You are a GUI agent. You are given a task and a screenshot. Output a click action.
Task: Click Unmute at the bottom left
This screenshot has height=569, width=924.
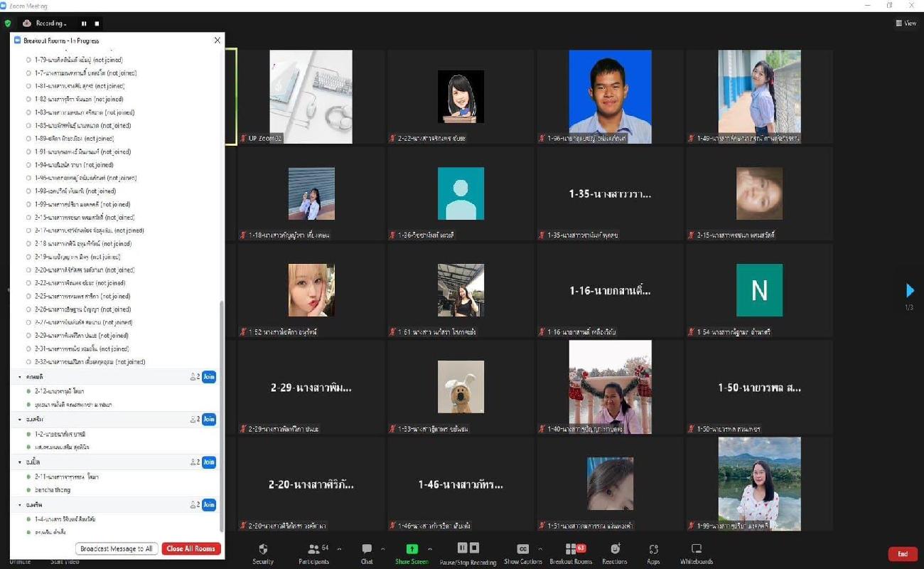[x=20, y=562]
